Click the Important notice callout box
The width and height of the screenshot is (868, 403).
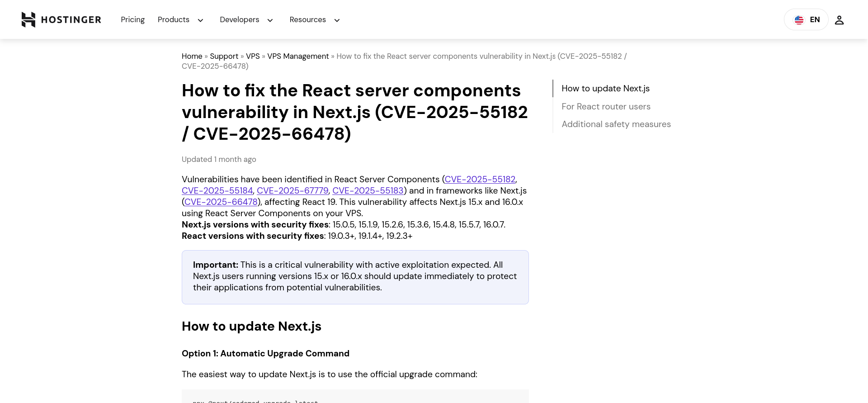tap(355, 277)
